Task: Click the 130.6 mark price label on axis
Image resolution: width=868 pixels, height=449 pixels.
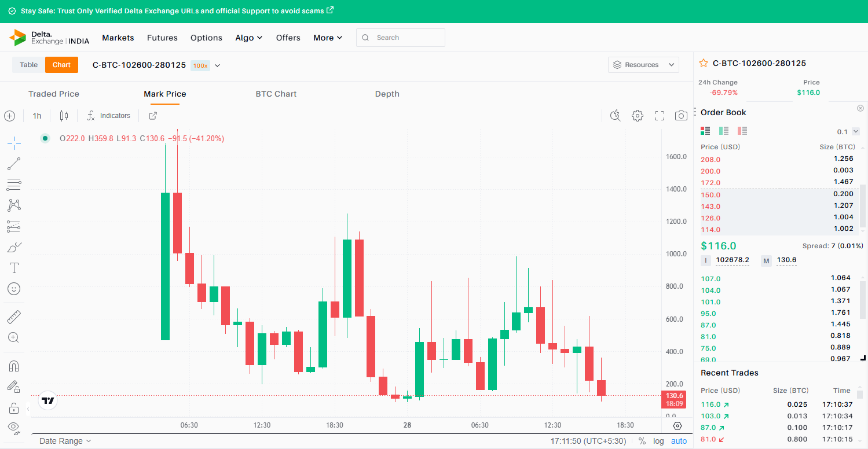Action: [x=675, y=399]
